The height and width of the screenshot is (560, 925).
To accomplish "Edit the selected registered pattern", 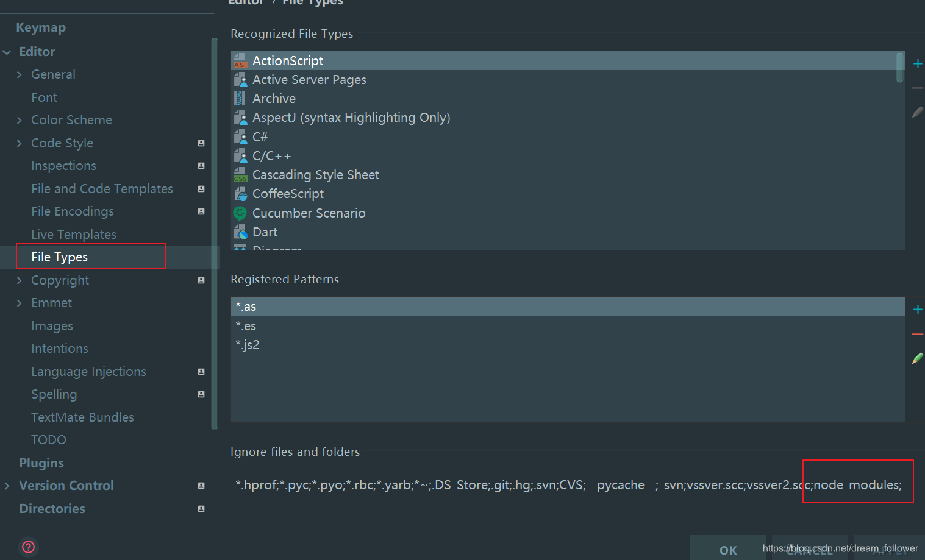I will click(x=917, y=358).
